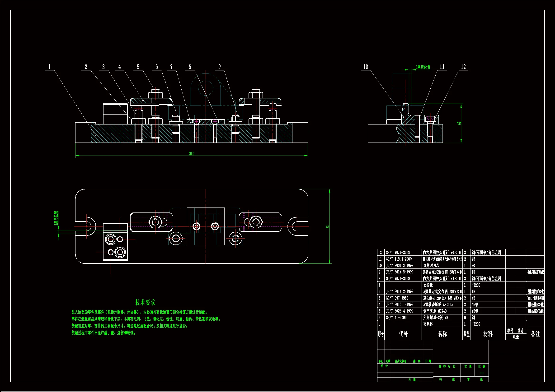Screen dimensions: 555x392
Task: Click the 支撑板 name cell
Action: pyautogui.click(x=428, y=285)
